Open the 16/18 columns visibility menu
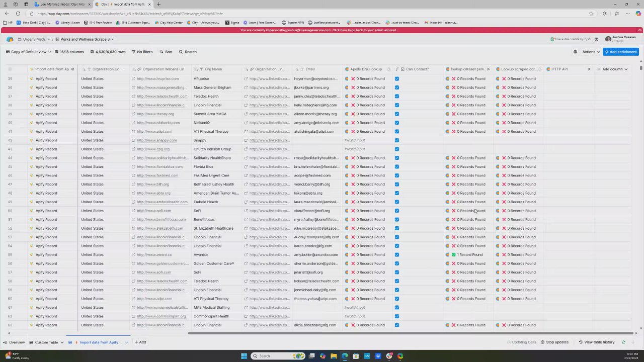 pyautogui.click(x=69, y=52)
